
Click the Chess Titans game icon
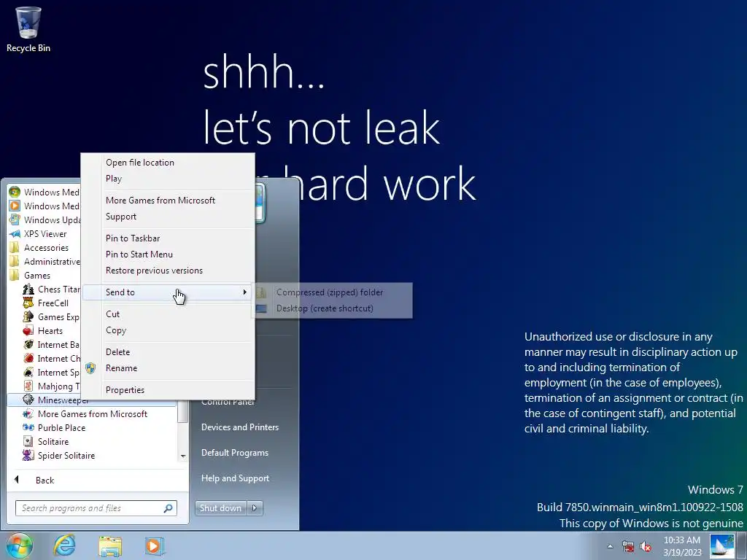click(28, 289)
